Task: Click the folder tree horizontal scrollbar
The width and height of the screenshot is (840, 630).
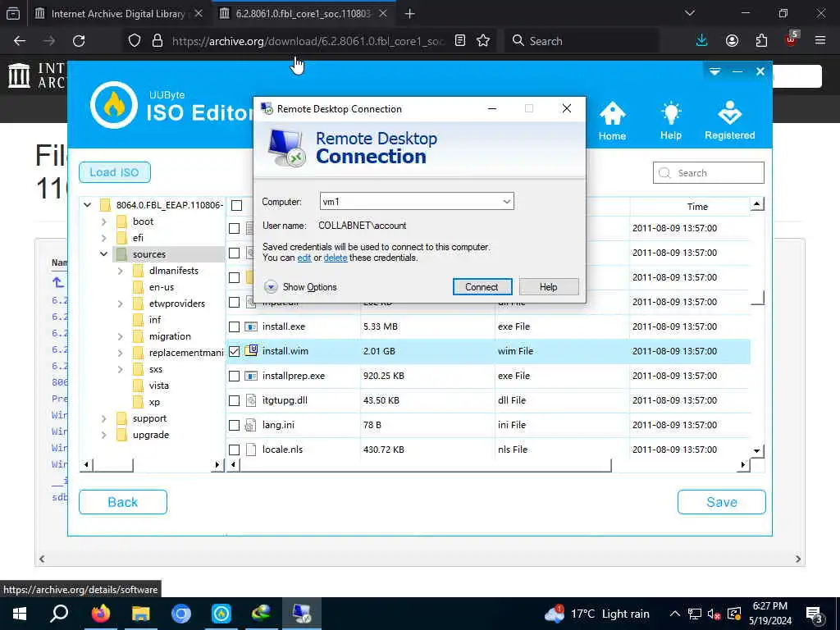Action: [x=113, y=464]
